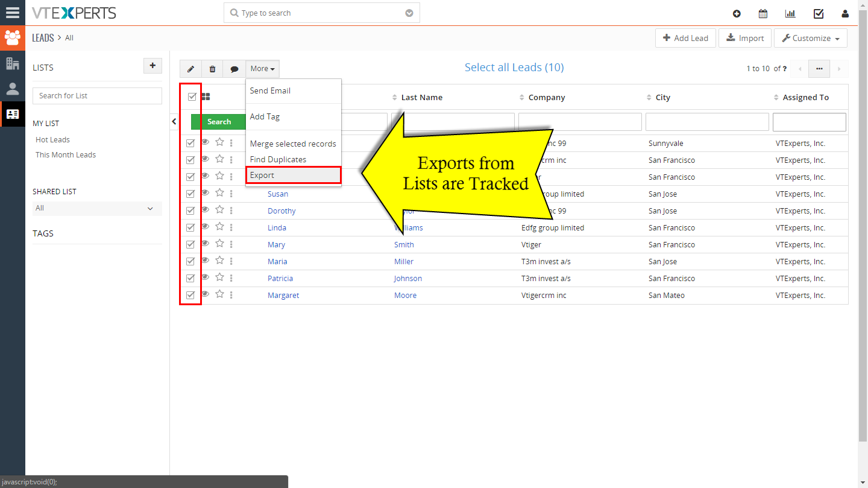
Task: Open the Calendar icon in top bar
Action: 763,13
